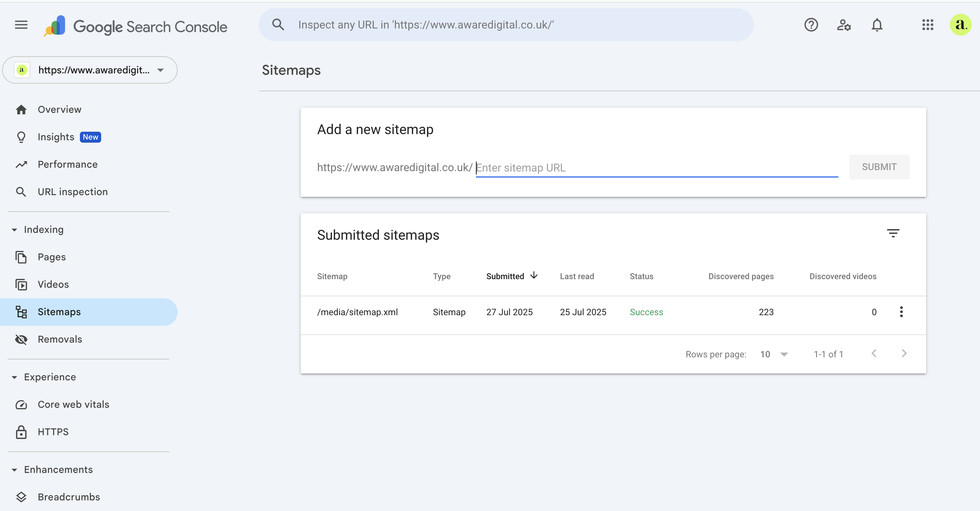Open HTTPS report in the sidebar
980x511 pixels.
click(x=89, y=432)
